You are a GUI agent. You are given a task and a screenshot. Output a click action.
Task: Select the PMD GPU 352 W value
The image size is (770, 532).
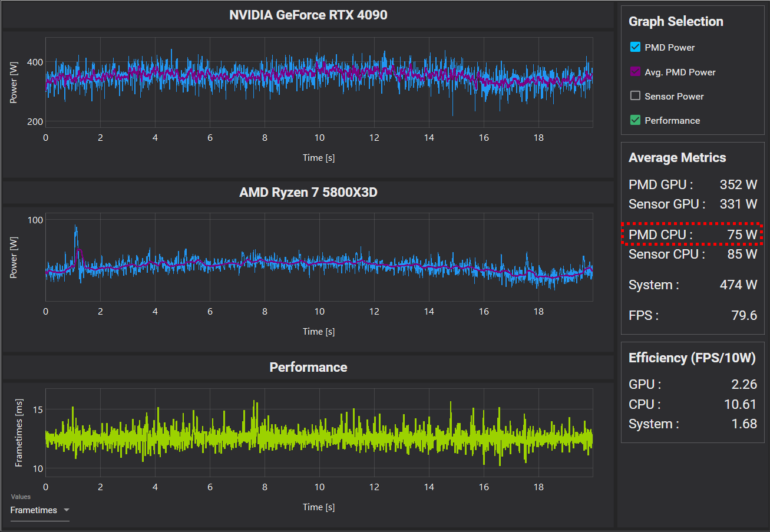(738, 185)
